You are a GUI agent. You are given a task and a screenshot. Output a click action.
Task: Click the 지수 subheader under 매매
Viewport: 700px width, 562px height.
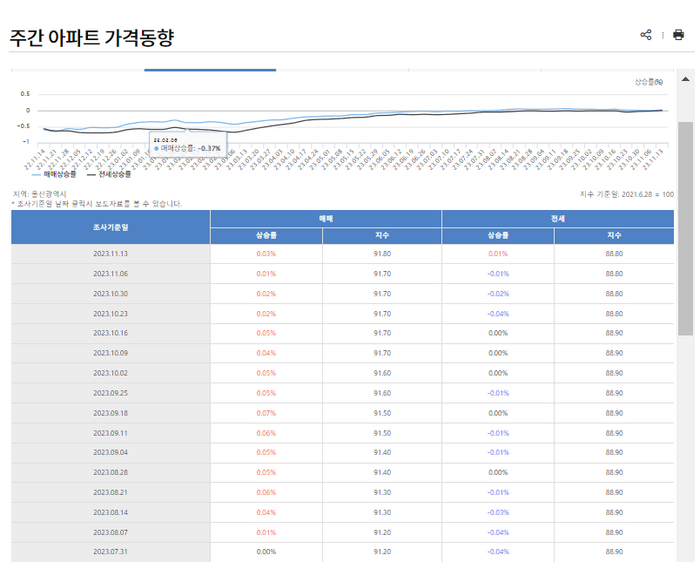382,236
